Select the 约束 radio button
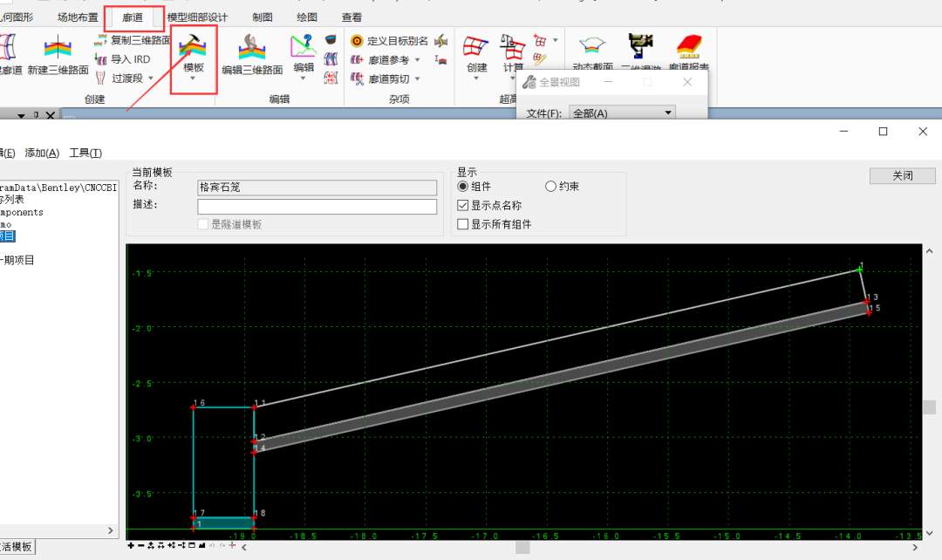 pyautogui.click(x=550, y=187)
